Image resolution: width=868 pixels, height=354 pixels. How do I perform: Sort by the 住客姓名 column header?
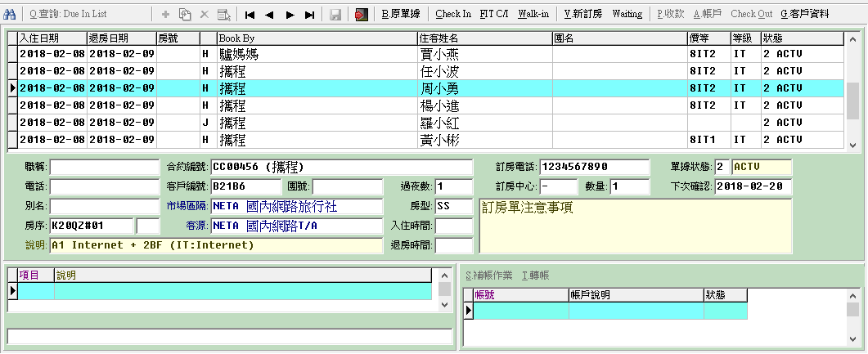point(483,38)
